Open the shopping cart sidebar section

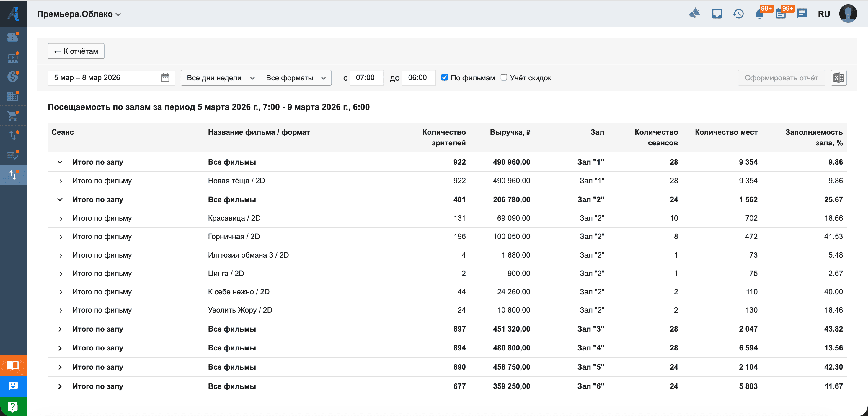(x=13, y=116)
